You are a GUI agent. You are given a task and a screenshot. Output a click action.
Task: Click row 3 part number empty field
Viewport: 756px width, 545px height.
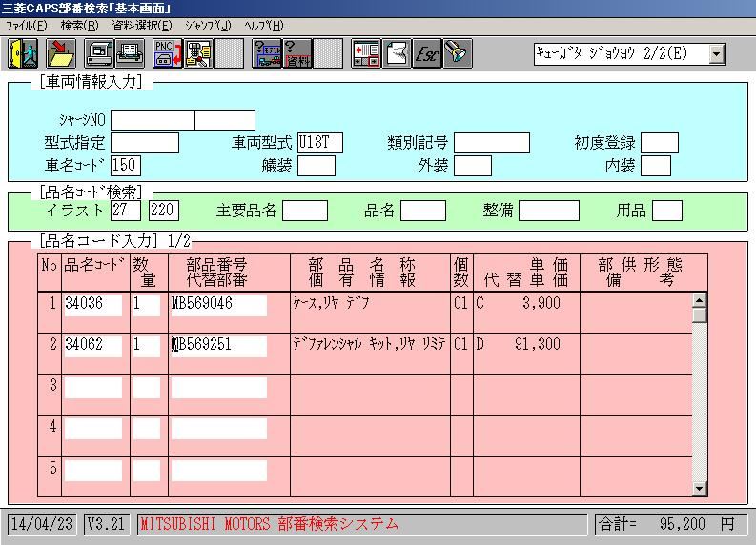[x=219, y=388]
